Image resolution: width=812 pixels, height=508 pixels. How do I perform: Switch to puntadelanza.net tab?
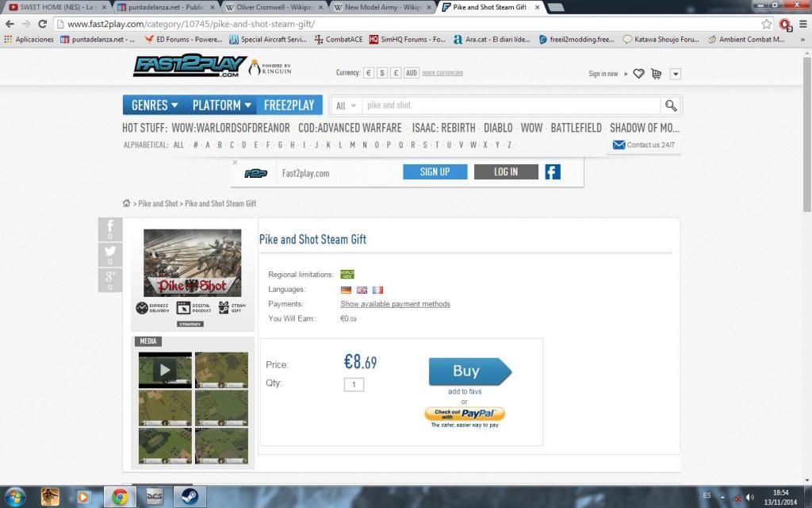pos(166,7)
